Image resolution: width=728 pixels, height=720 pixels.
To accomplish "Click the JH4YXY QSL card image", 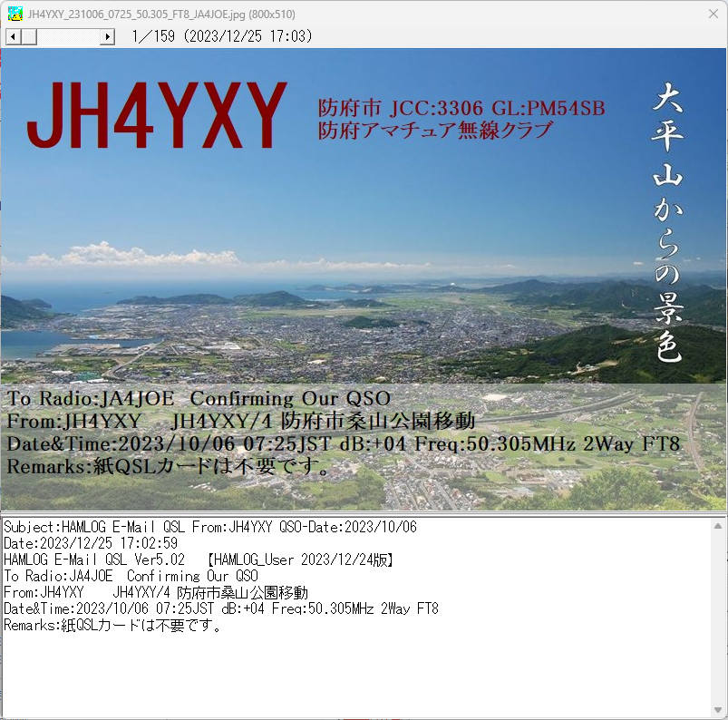I will click(x=364, y=278).
